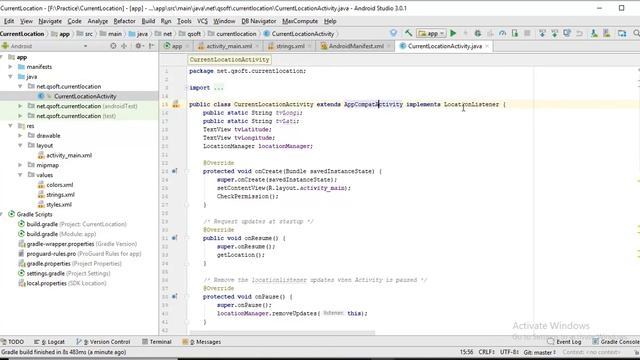Click the Stop square icon in toolbar

(x=527, y=33)
